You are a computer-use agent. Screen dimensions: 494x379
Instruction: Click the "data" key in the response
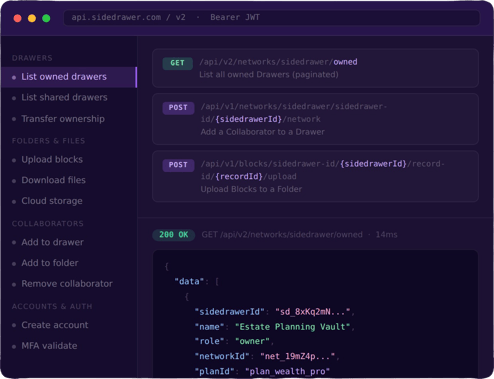tap(189, 282)
